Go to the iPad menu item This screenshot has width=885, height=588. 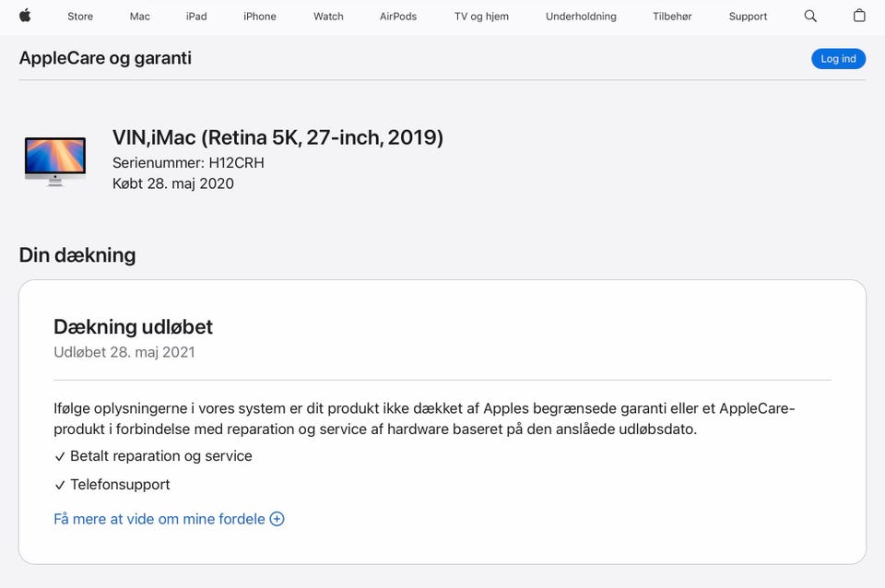(x=196, y=17)
